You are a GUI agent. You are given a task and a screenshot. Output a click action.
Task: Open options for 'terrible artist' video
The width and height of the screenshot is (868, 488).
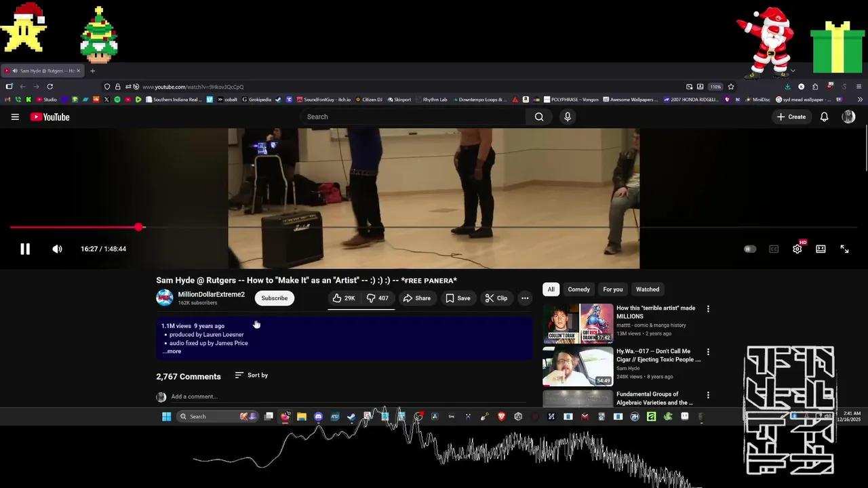coord(708,309)
